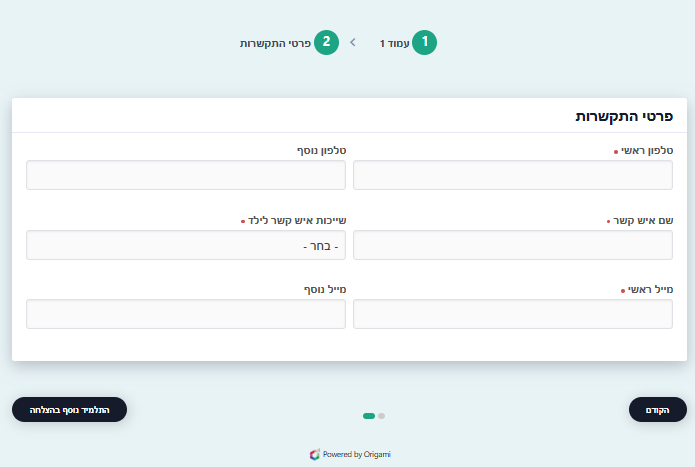Screen dimensions: 695x467
Task: Select the gray inactive pagination dot
Action: (381, 415)
